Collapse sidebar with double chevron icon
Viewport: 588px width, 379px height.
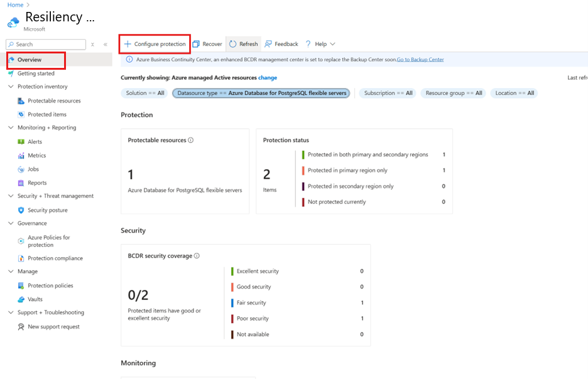coord(106,44)
